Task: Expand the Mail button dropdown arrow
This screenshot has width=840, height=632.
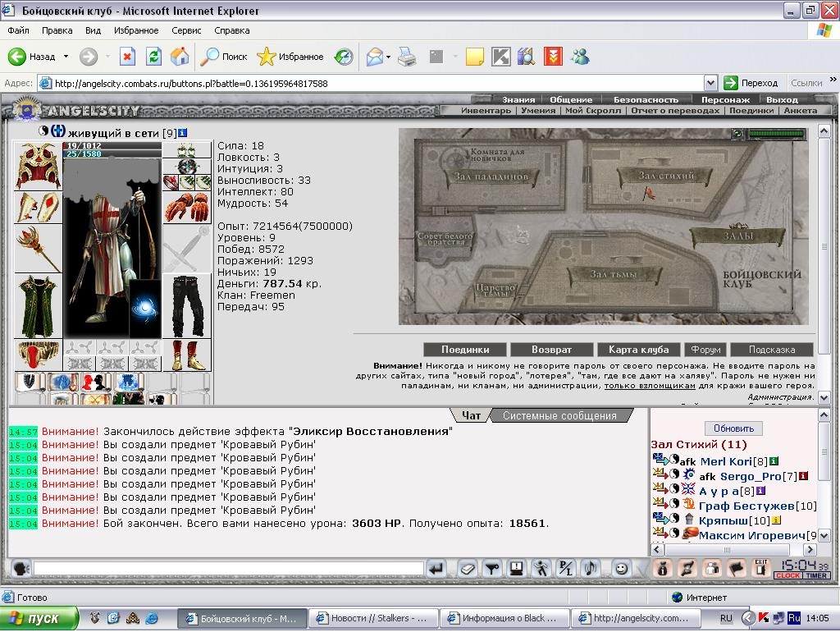Action: tap(388, 57)
